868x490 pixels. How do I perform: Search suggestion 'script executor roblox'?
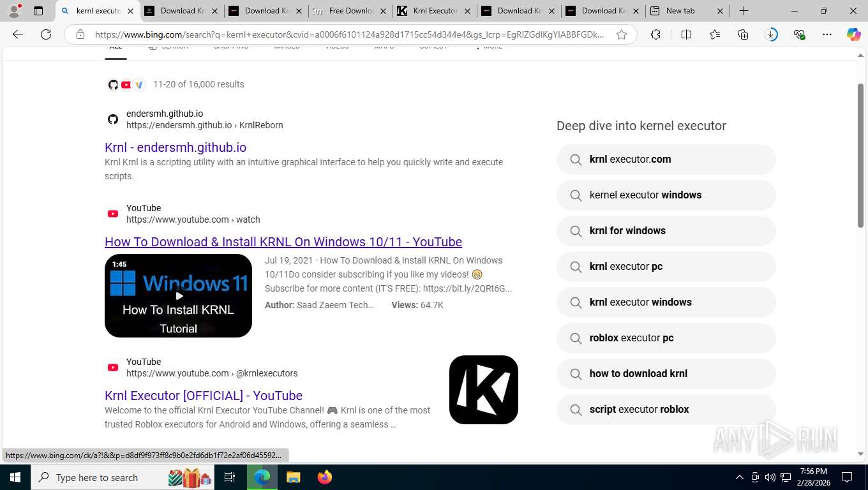coord(666,410)
